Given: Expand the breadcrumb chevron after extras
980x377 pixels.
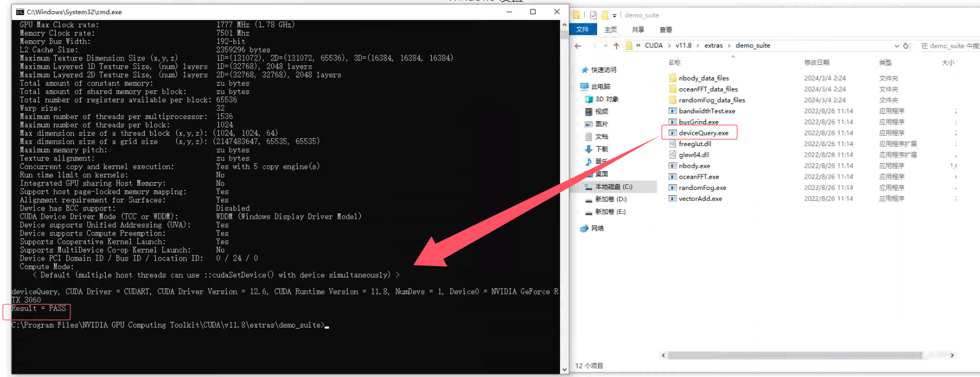Looking at the screenshot, I should 729,45.
